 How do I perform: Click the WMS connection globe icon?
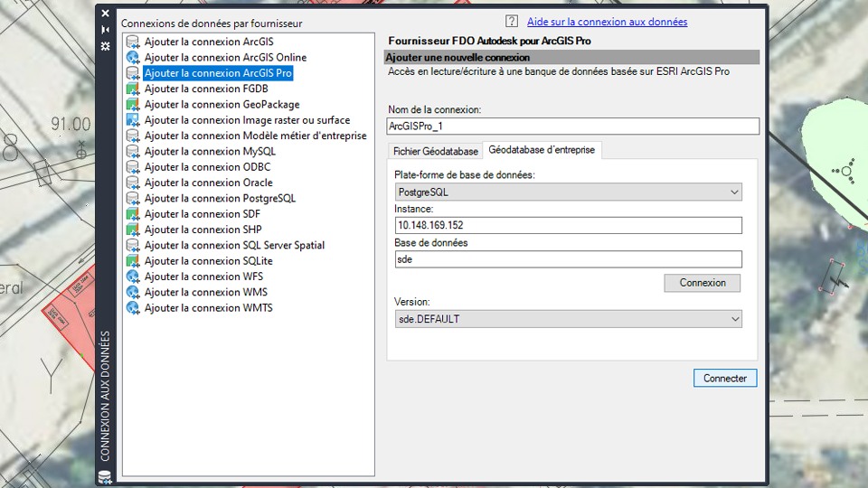point(133,292)
